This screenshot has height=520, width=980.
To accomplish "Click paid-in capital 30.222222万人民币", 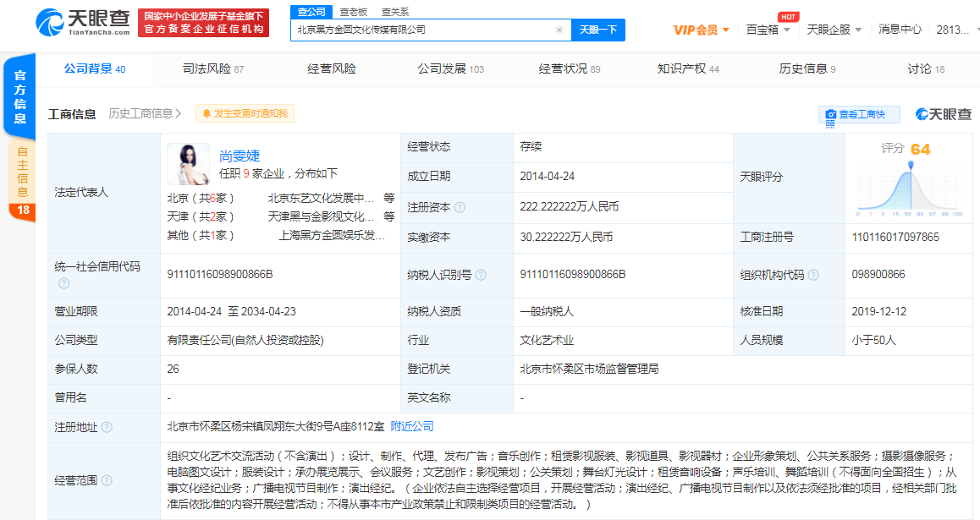I will [x=566, y=238].
